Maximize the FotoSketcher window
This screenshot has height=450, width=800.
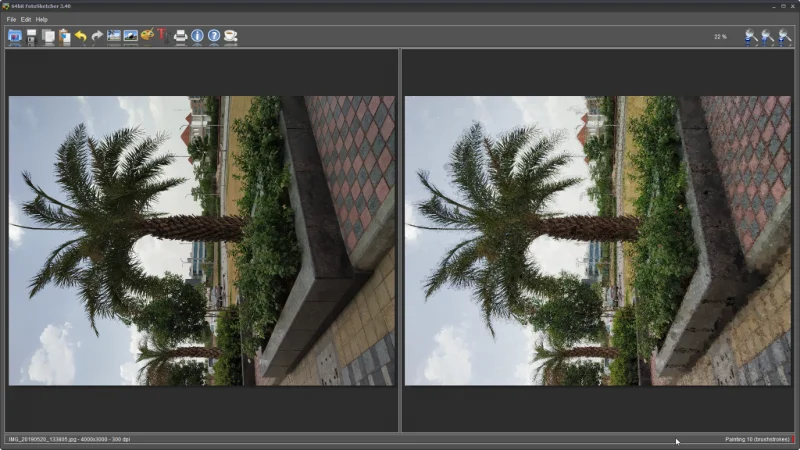pos(784,6)
